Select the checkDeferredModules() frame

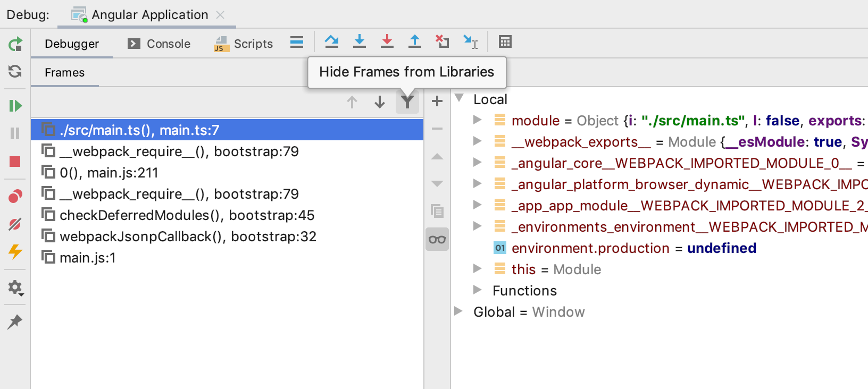tap(187, 215)
